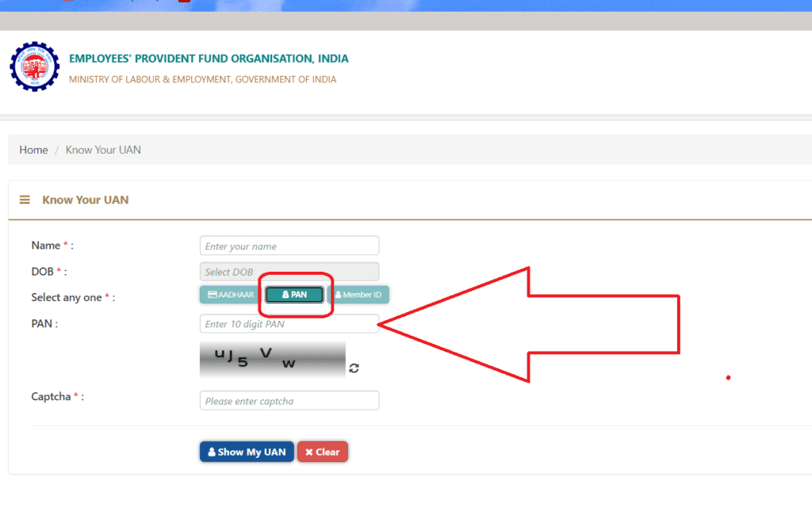Open the Select DOB date picker
The image size is (812, 519).
[x=289, y=272]
